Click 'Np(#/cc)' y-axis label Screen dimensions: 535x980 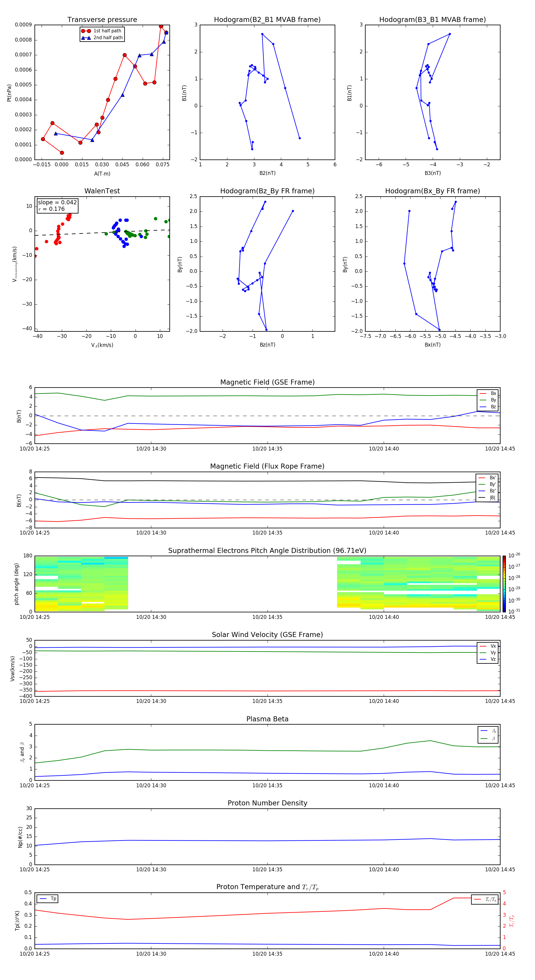click(20, 837)
